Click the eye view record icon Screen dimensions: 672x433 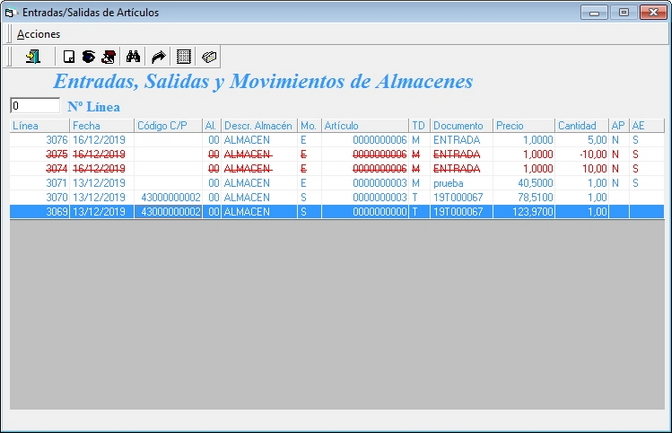click(x=89, y=57)
